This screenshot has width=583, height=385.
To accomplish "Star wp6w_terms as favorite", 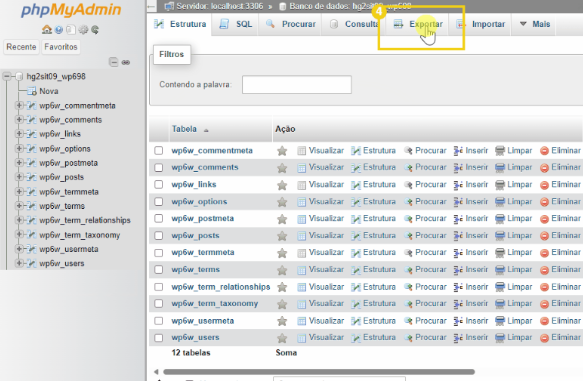I will pyautogui.click(x=282, y=270).
